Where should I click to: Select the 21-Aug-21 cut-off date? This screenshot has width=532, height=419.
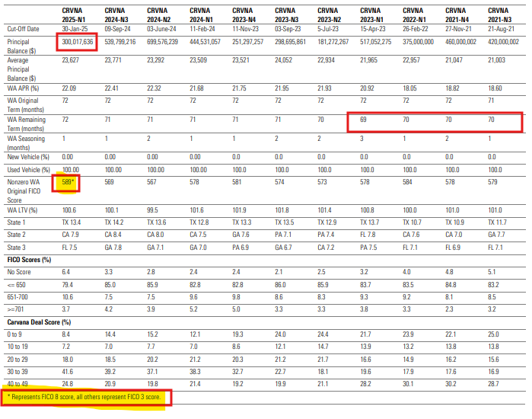(501, 29)
